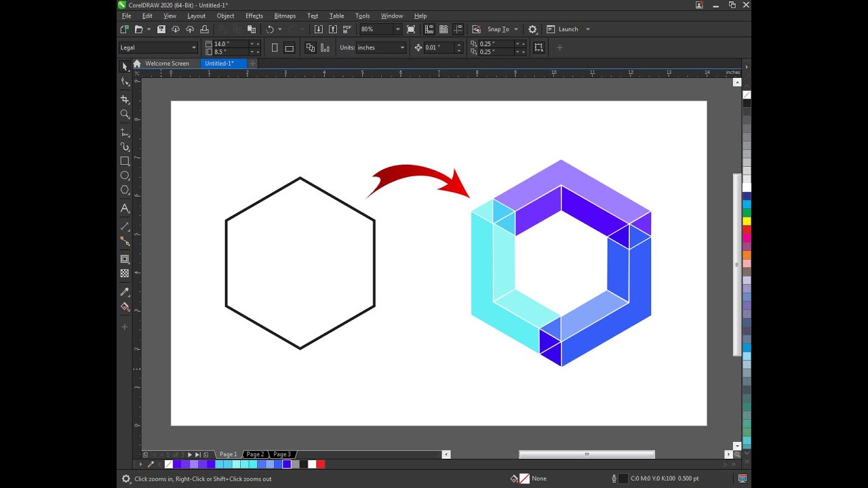Screen dimensions: 868x488
Task: Expand the Open file arrow dropdown
Action: tap(149, 29)
